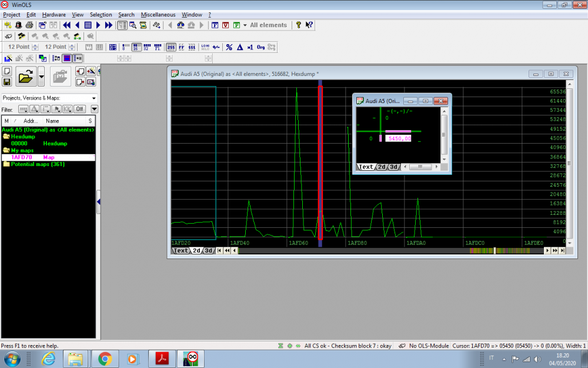This screenshot has height=368, width=588.
Task: Click the green P box icon
Action: [236, 25]
